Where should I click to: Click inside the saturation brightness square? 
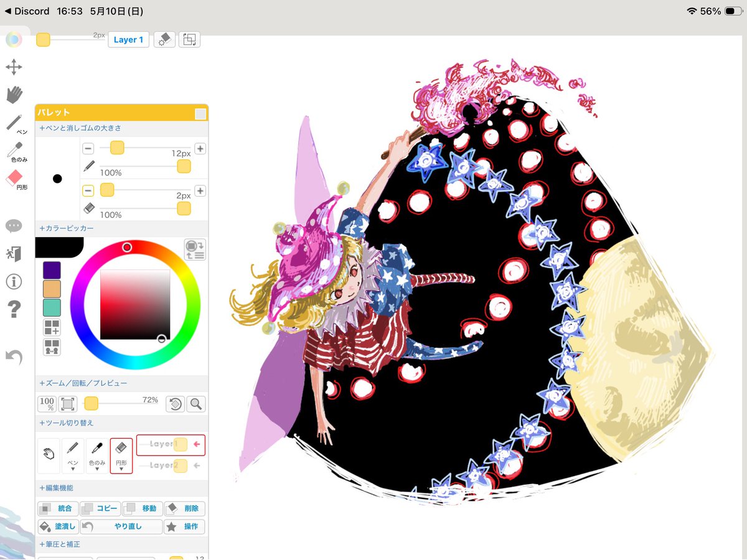(x=135, y=304)
